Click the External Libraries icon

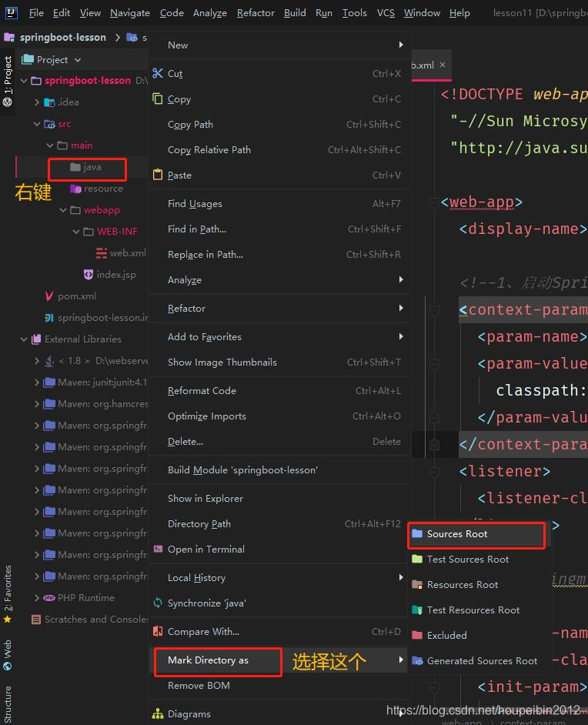coord(36,339)
